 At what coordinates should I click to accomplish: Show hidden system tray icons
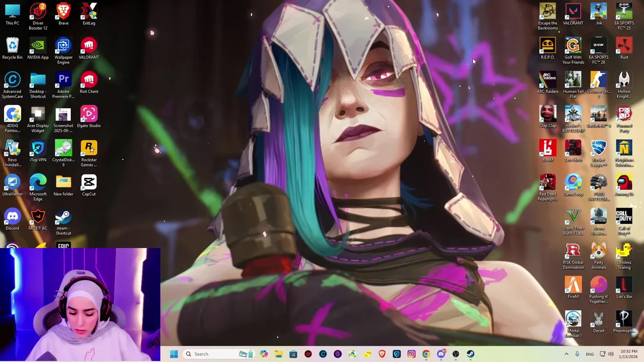(566, 354)
